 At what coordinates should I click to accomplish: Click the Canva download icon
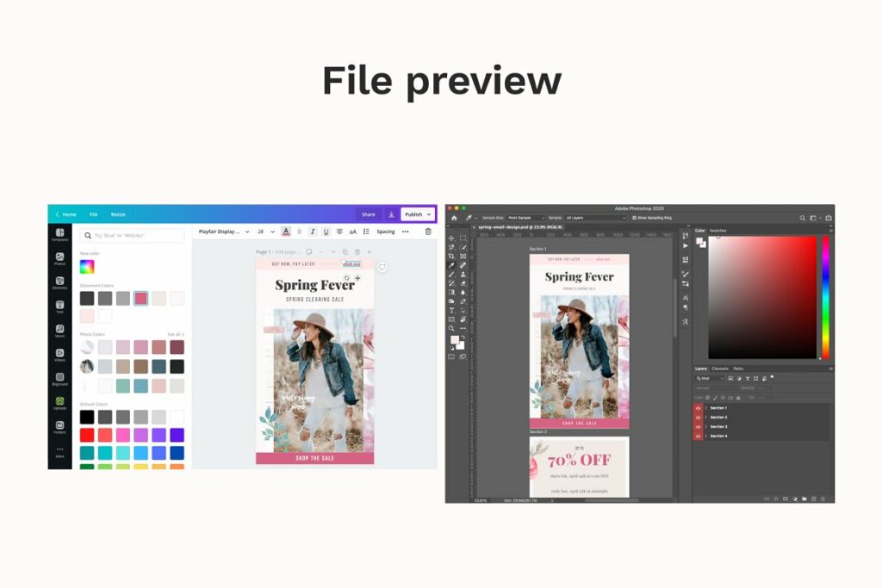pyautogui.click(x=391, y=214)
